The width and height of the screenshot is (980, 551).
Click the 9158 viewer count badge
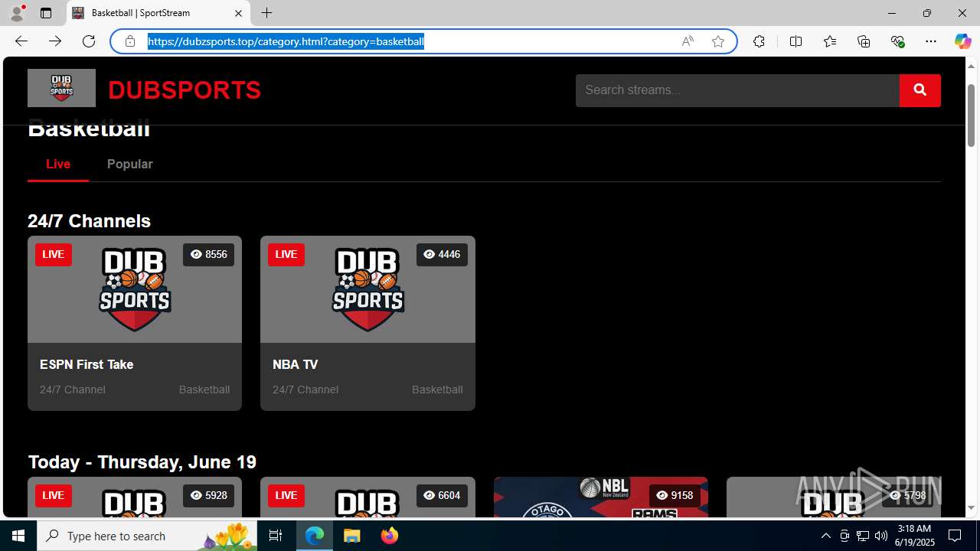click(x=675, y=495)
